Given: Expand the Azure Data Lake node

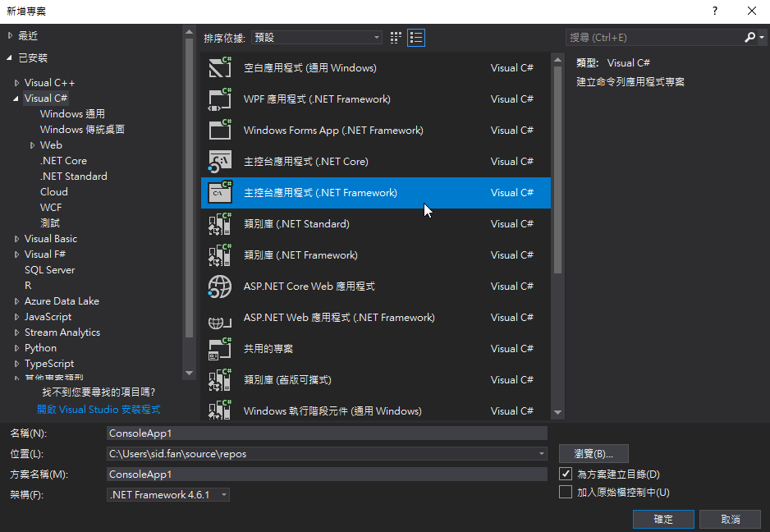Looking at the screenshot, I should [16, 301].
